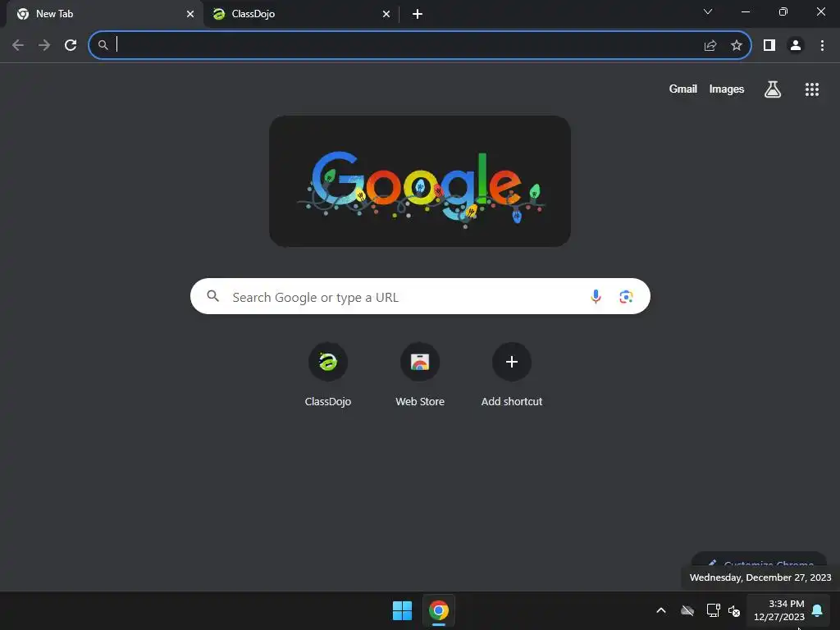
Task: Switch to the ClassDojo tab
Action: [300, 14]
